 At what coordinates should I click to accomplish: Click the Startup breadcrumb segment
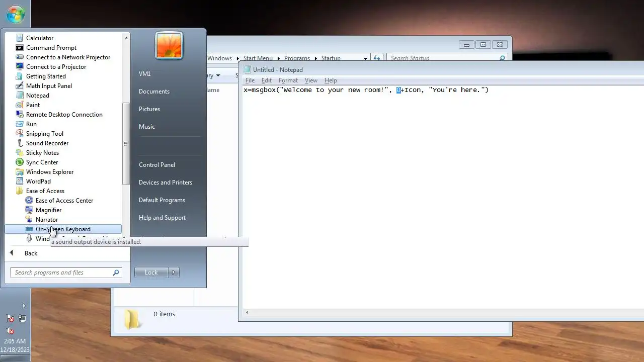[x=331, y=58]
